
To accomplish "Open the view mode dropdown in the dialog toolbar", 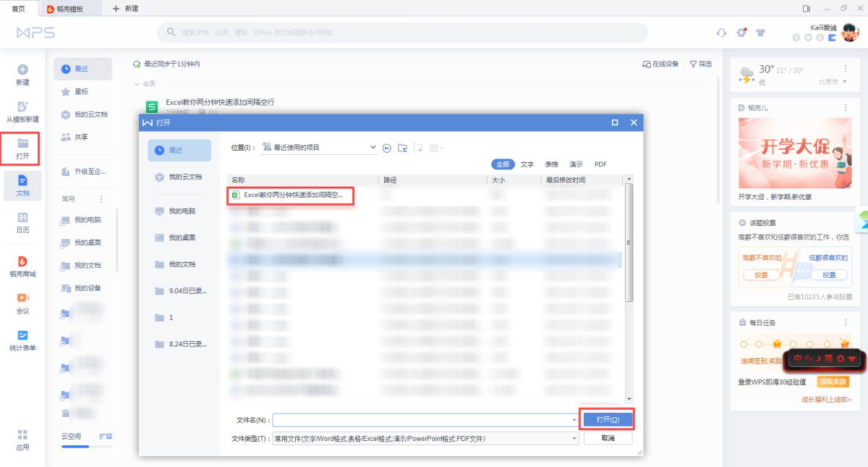I will coord(435,148).
